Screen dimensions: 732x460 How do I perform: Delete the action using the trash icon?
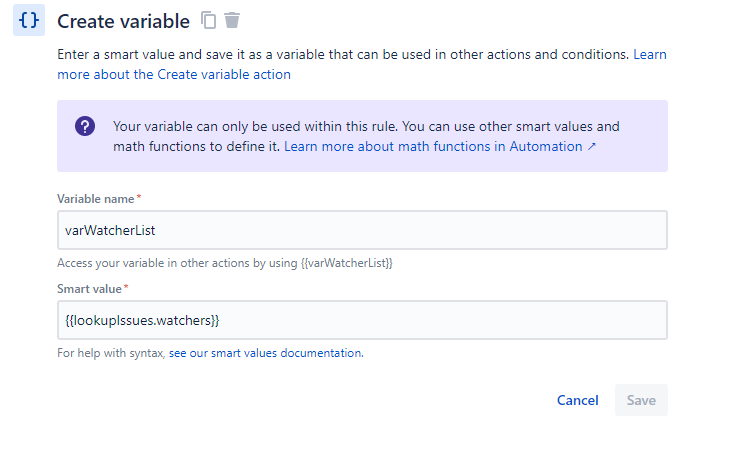(232, 20)
